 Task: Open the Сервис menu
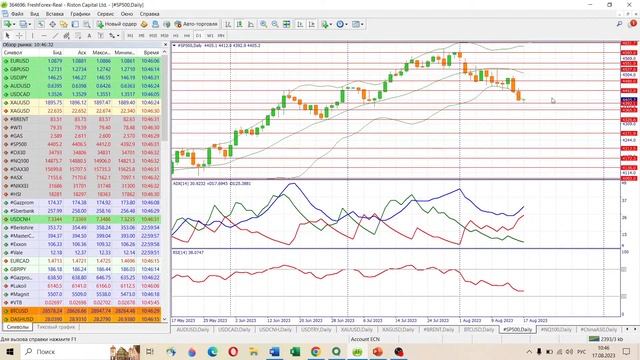pyautogui.click(x=105, y=14)
